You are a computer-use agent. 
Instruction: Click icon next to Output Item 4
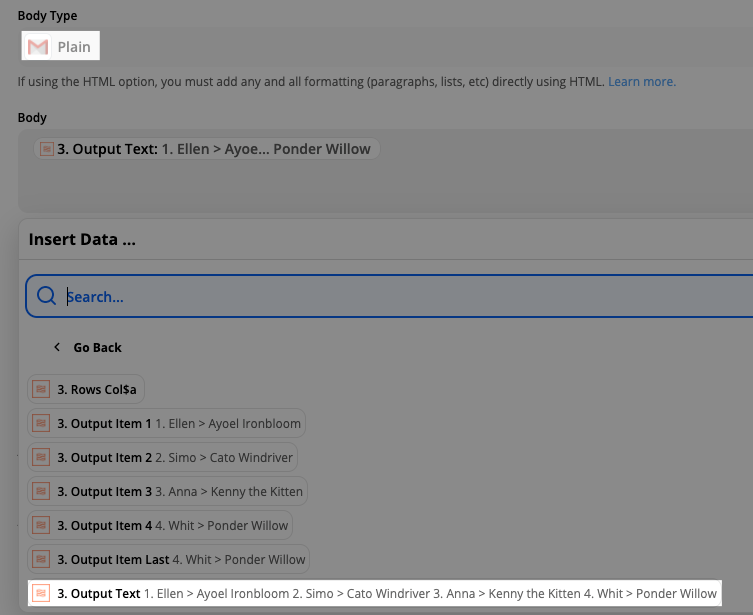point(41,525)
